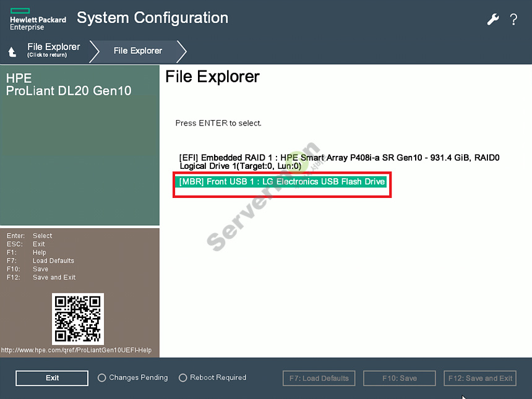Click the 'F1: Help' hint

27,252
